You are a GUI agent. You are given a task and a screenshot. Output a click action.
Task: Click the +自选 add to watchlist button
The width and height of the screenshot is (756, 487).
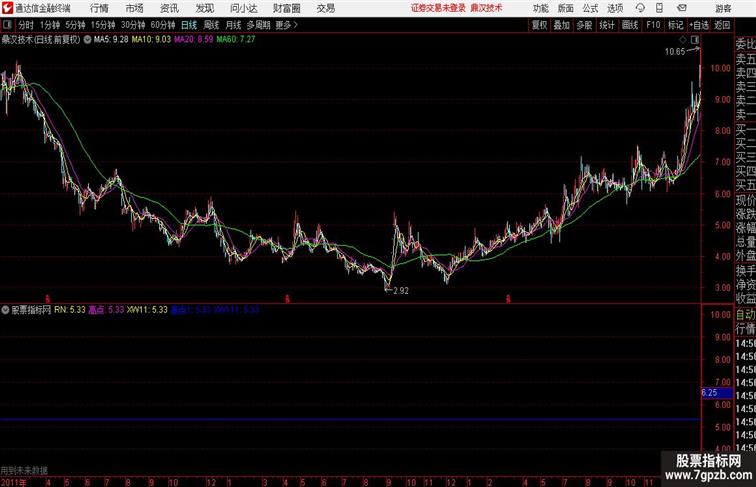[x=699, y=25]
